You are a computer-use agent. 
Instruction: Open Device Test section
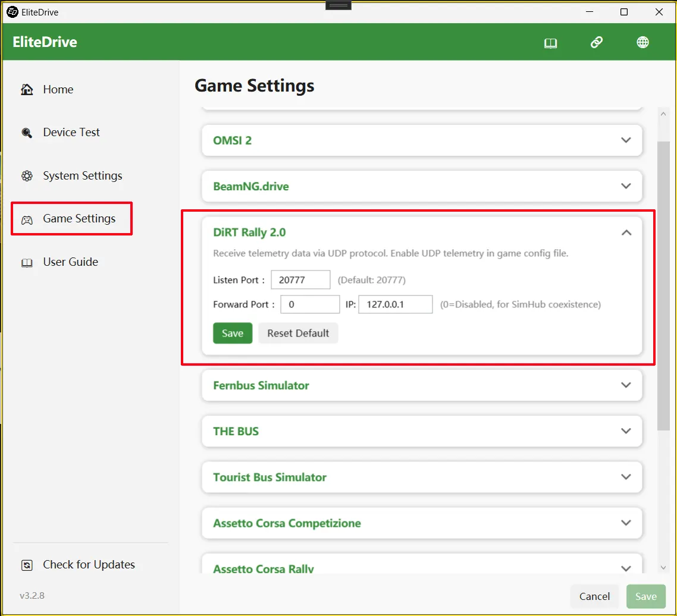click(x=71, y=132)
